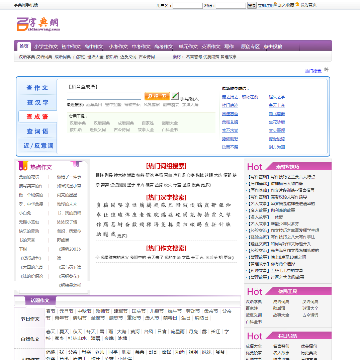The width and height of the screenshot is (360, 360).
Task: Open the 热门词组搜索 red heading
Action: pos(166,166)
